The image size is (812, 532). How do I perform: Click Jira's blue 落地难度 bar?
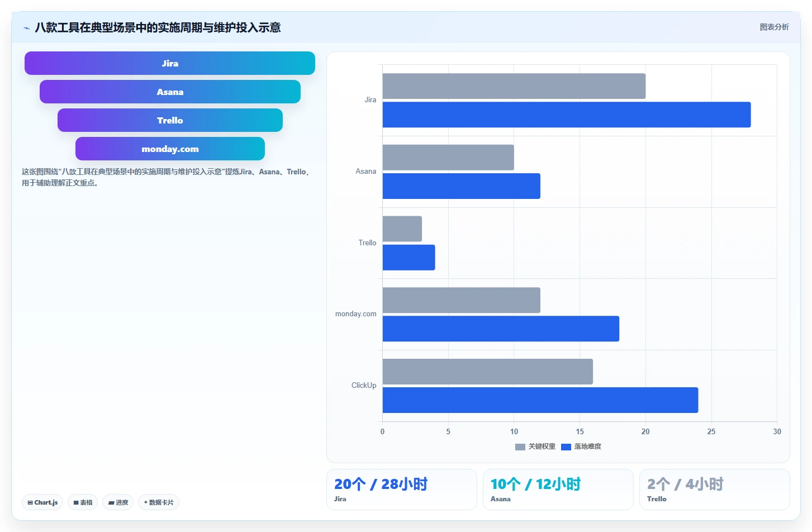pos(567,115)
